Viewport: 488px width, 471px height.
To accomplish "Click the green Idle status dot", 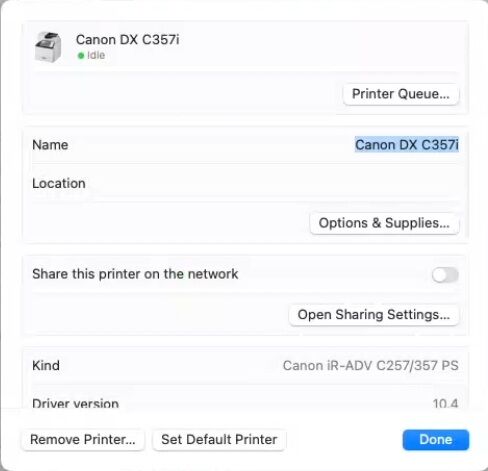I will (81, 56).
